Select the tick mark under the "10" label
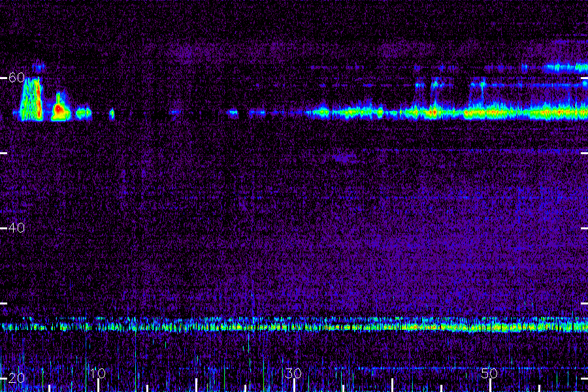588x392 pixels. coord(98,385)
